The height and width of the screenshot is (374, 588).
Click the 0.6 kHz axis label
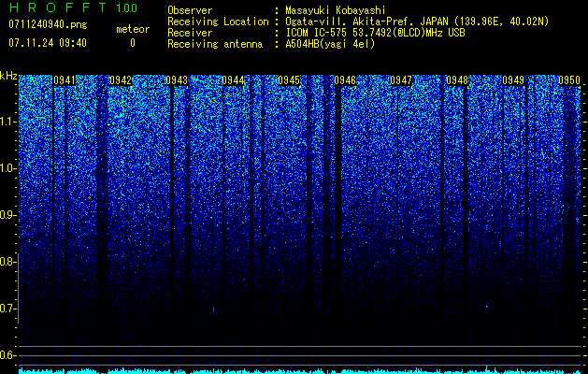tap(7, 355)
